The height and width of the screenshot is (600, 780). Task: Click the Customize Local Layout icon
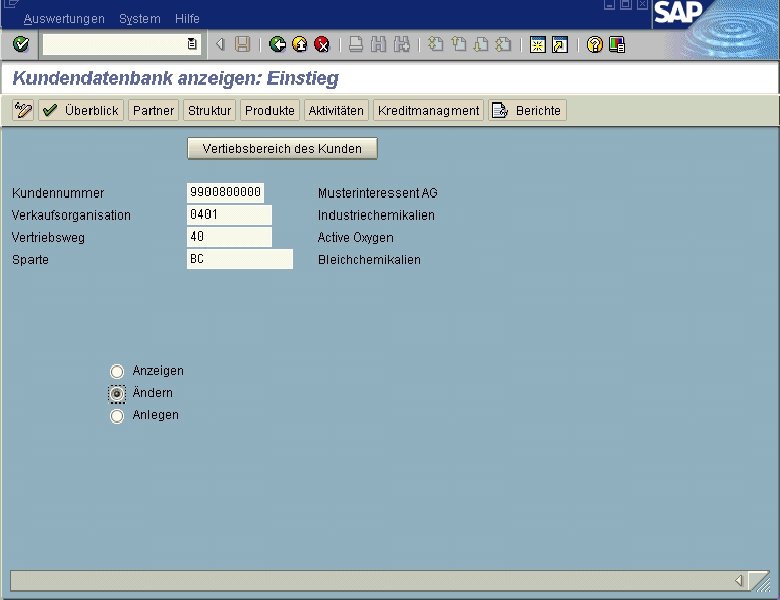pyautogui.click(x=617, y=45)
